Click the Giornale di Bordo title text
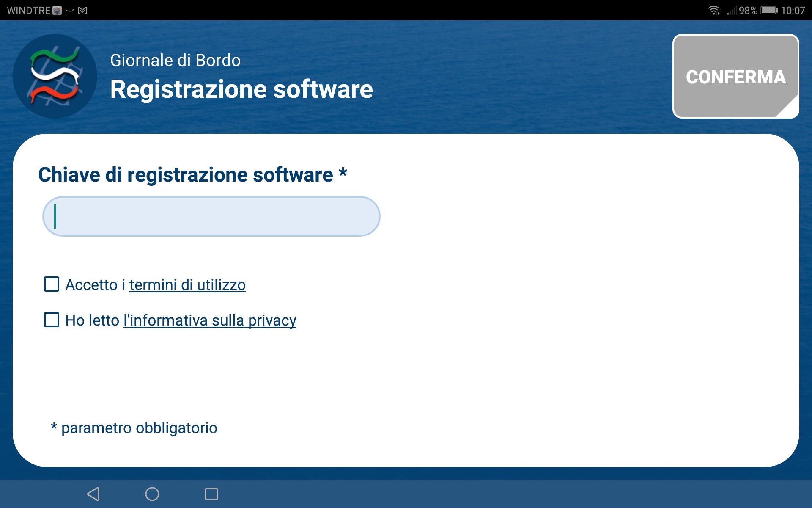Image resolution: width=812 pixels, height=508 pixels. (x=175, y=60)
